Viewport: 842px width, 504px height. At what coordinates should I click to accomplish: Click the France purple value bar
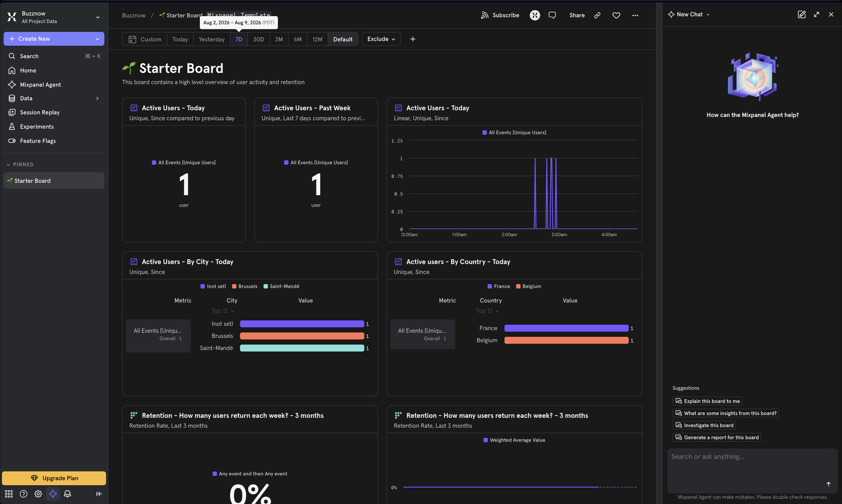coord(566,328)
